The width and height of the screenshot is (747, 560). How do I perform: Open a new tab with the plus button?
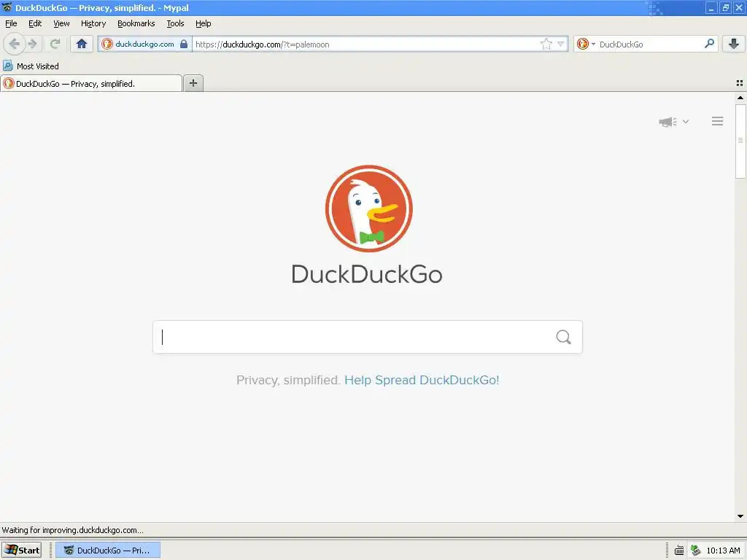point(193,83)
